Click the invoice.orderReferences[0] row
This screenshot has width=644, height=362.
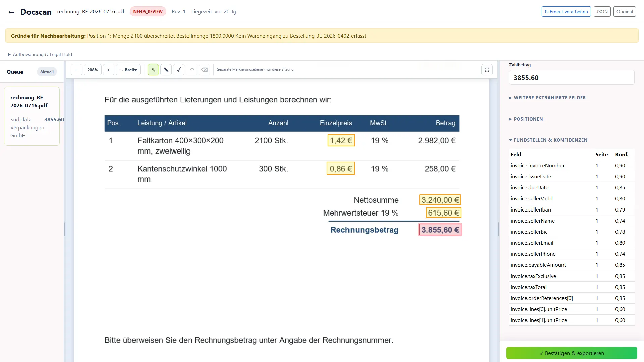[572, 298]
